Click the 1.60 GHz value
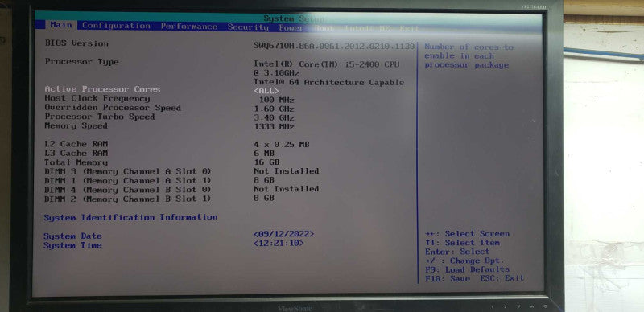 pos(274,109)
